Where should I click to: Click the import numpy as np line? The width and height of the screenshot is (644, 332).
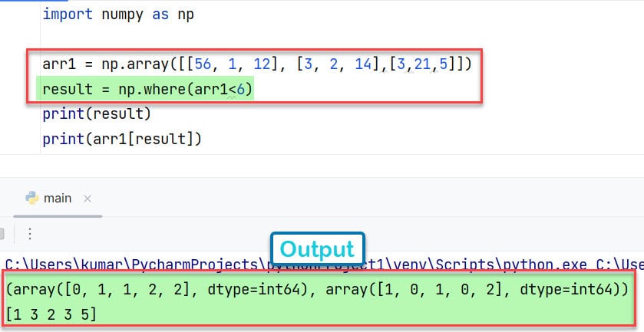point(118,15)
